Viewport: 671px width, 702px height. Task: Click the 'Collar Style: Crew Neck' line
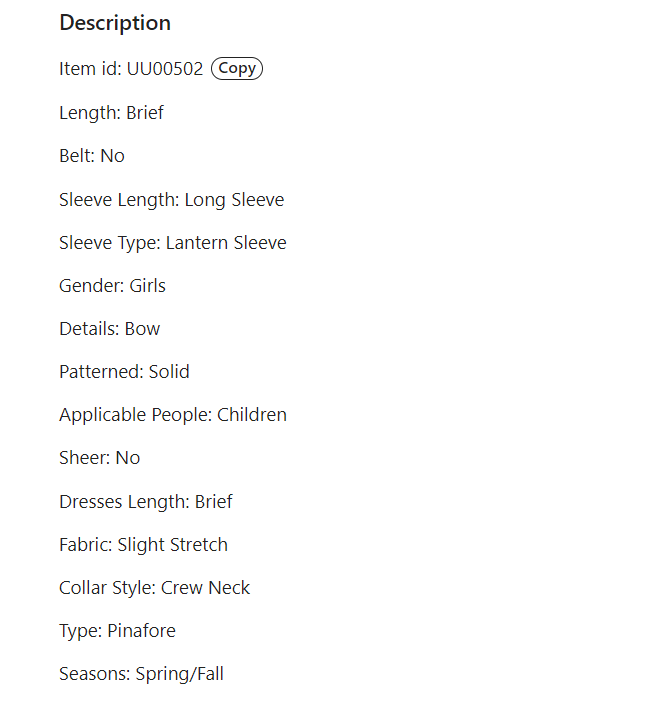(154, 588)
